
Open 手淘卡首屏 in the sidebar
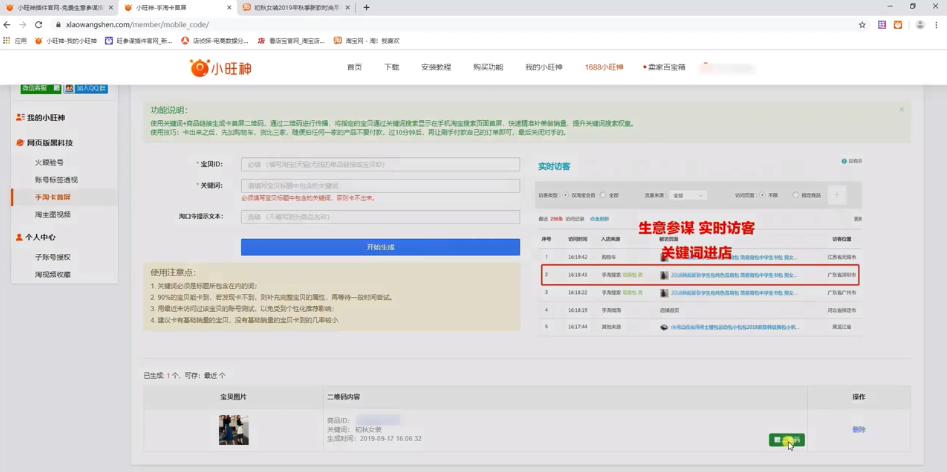[53, 197]
